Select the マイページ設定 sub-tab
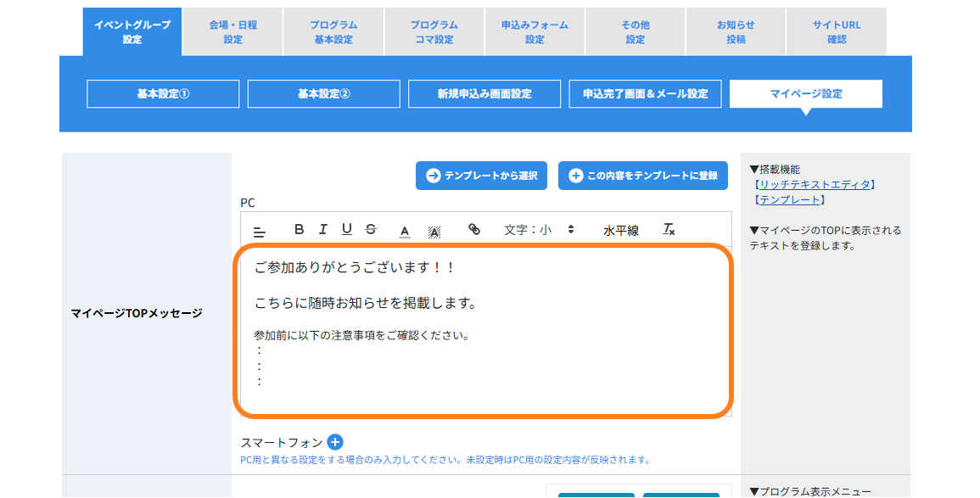This screenshot has width=980, height=498. tap(805, 93)
